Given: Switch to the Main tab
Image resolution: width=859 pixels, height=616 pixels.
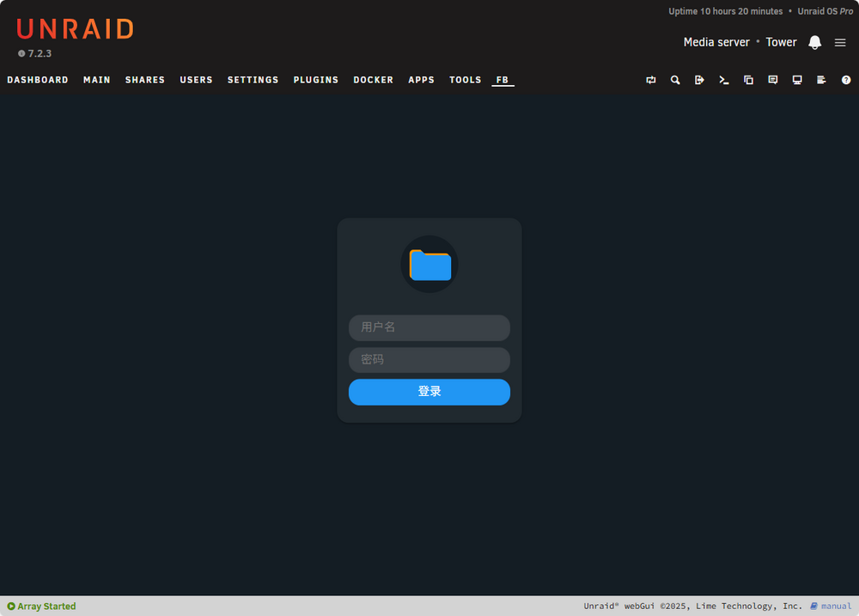Looking at the screenshot, I should coord(97,80).
